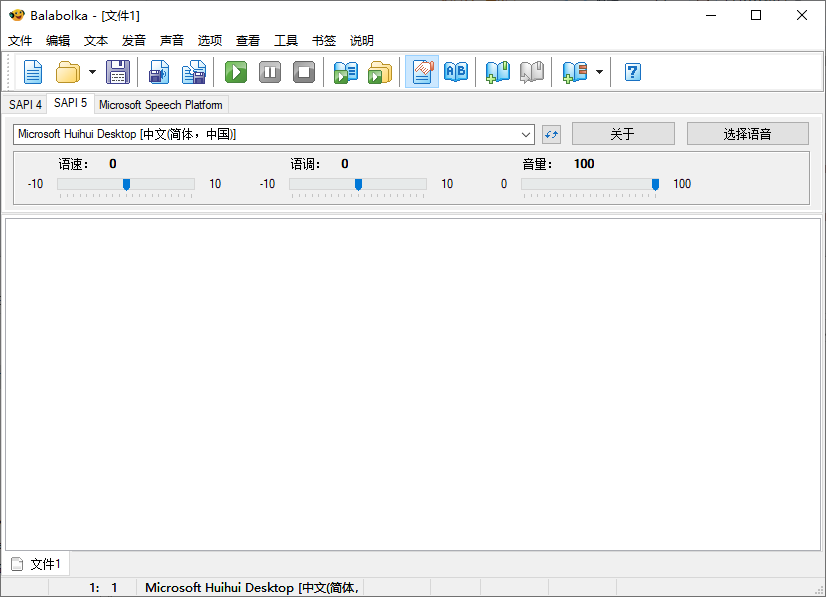The height and width of the screenshot is (597, 826).
Task: Open the 书签 menu
Action: 324,41
